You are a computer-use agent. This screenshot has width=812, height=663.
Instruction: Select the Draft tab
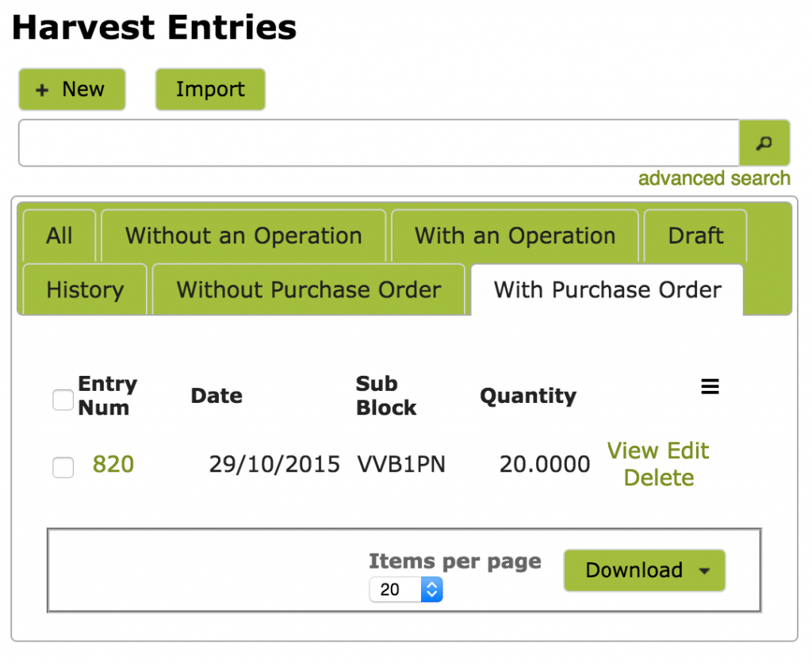click(x=695, y=236)
